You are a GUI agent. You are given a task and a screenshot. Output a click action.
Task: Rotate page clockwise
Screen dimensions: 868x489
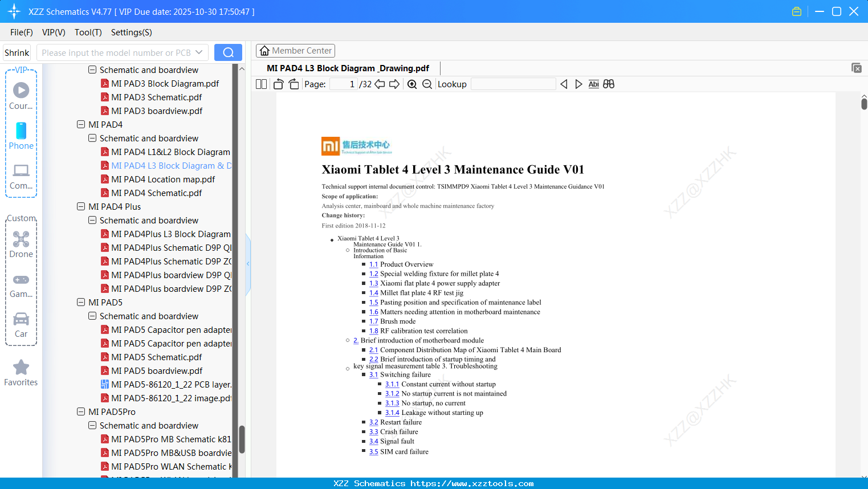pos(294,84)
